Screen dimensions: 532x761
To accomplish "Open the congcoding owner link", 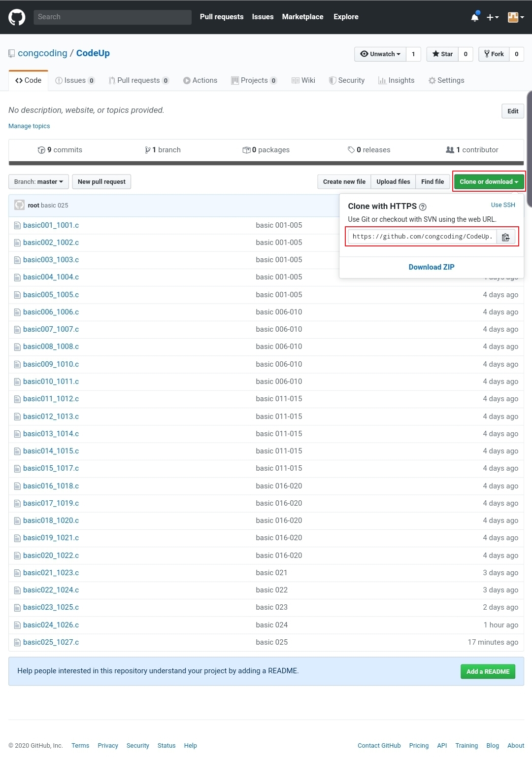I will tap(42, 53).
